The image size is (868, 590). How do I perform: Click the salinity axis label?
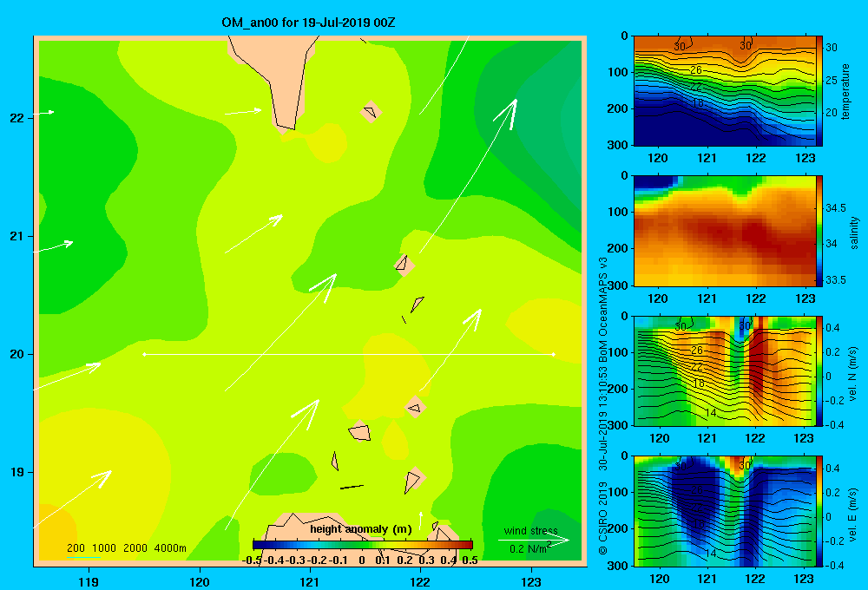(x=854, y=233)
